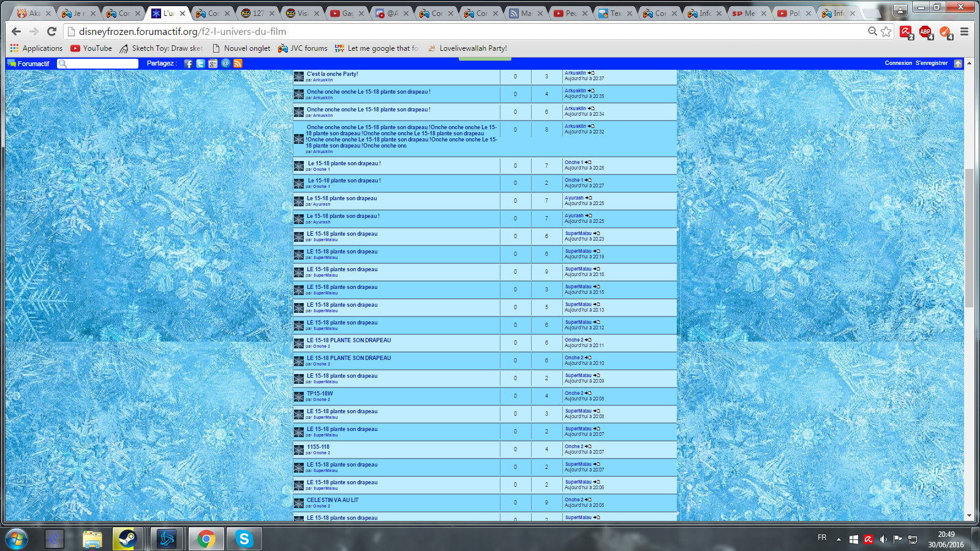Open the Chrome hamburger menu

(964, 32)
